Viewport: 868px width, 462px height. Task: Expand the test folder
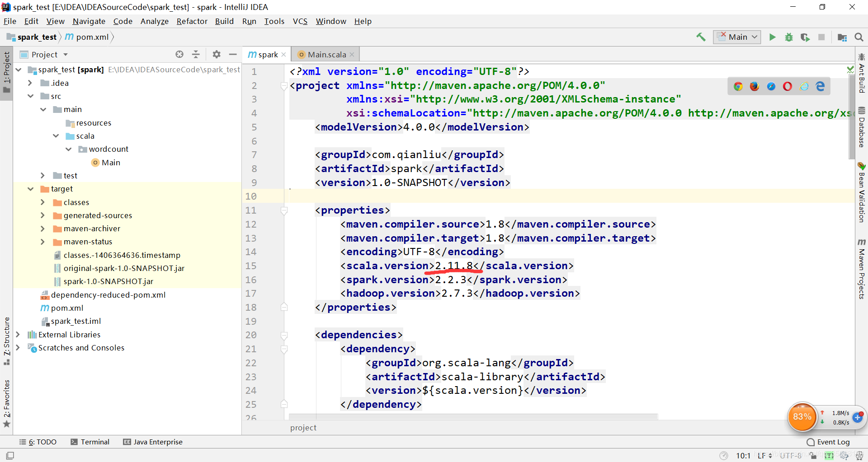tap(43, 175)
